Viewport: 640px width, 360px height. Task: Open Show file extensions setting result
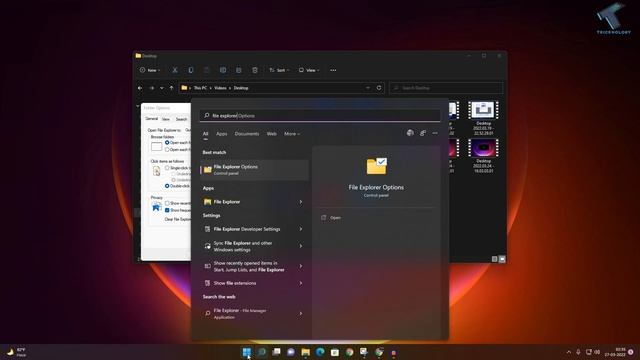click(x=250, y=283)
